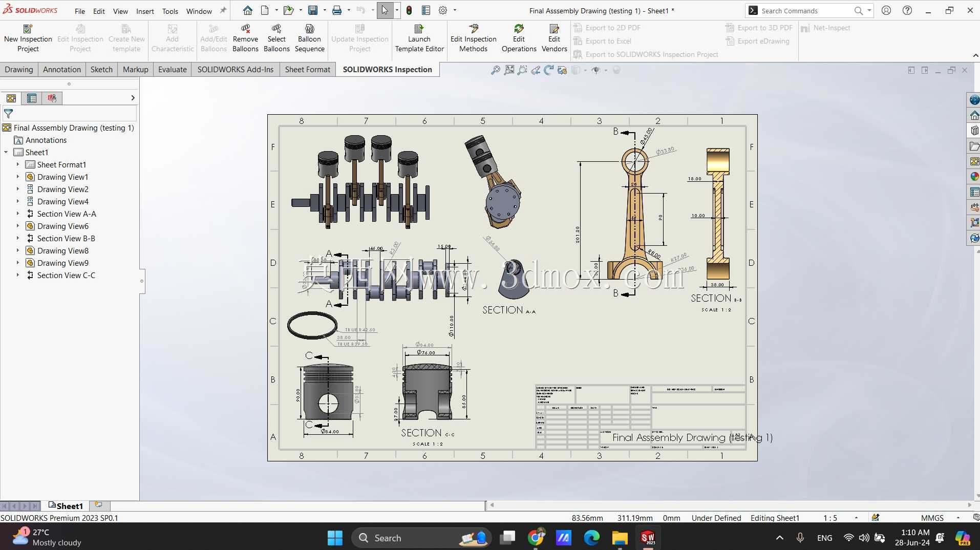The width and height of the screenshot is (980, 550).
Task: Click the Home icon in quick toolbar
Action: coord(248,10)
